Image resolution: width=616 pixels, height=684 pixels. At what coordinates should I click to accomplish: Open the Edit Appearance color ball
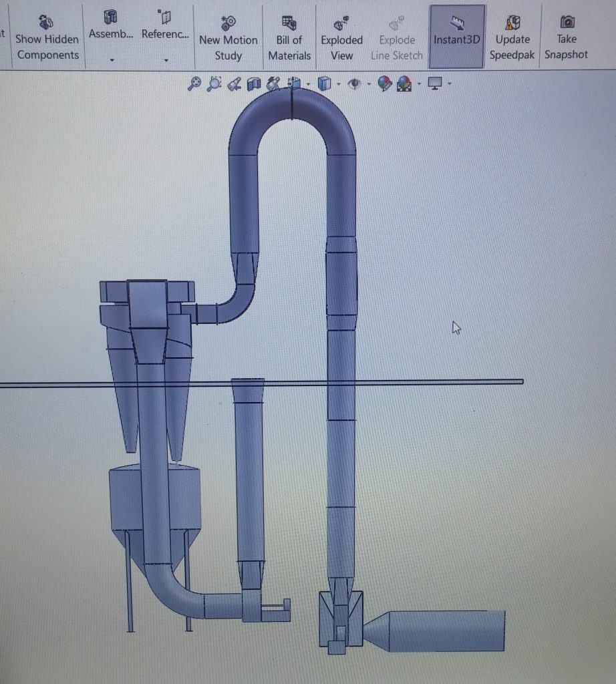384,84
